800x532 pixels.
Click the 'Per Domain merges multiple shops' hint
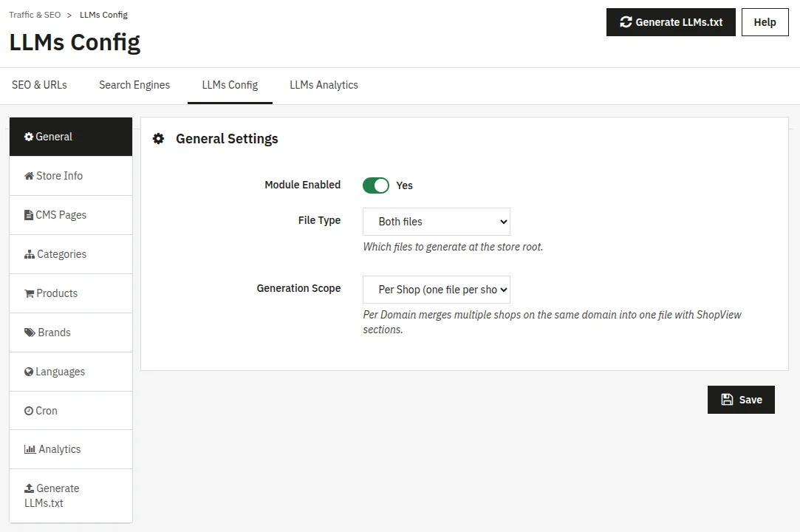click(552, 322)
